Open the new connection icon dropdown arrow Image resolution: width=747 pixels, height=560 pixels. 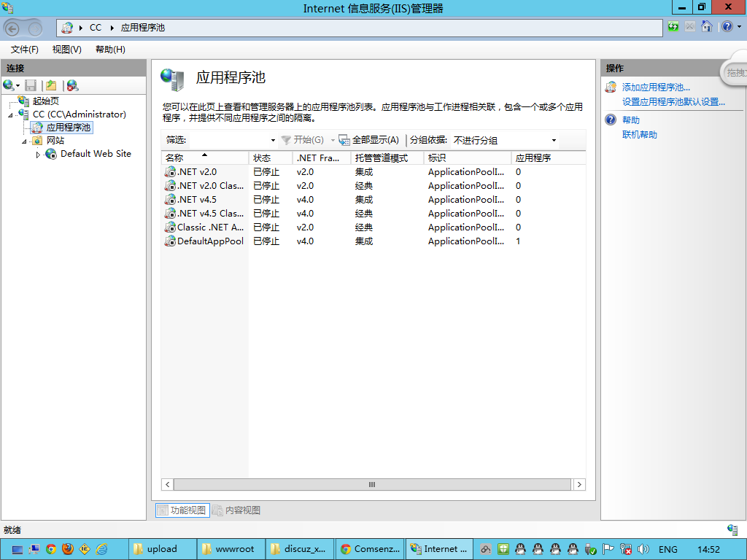point(18,86)
